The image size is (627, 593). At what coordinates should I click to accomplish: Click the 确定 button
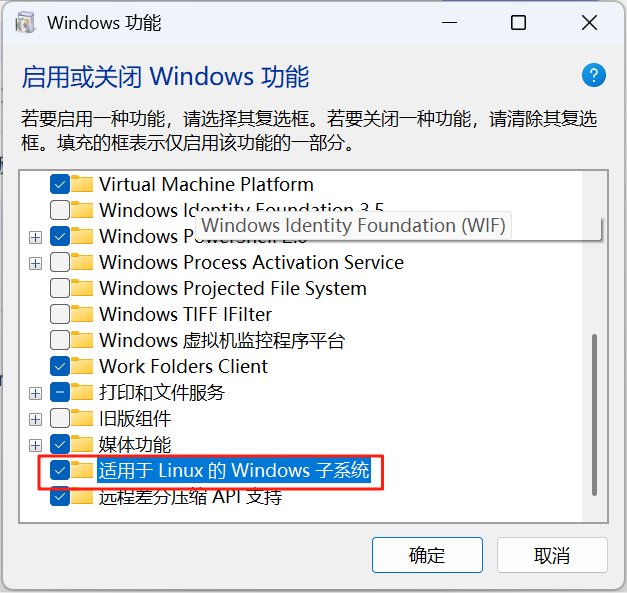(427, 555)
